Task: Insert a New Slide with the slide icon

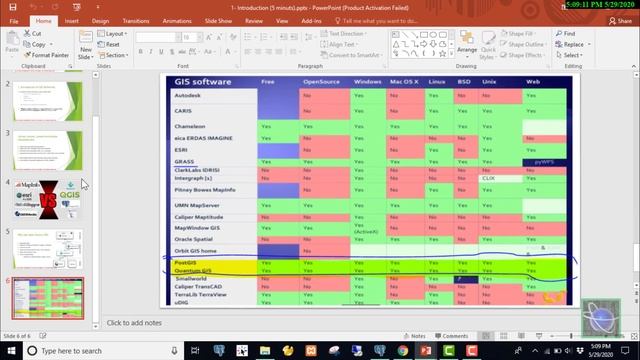Action: [x=86, y=37]
